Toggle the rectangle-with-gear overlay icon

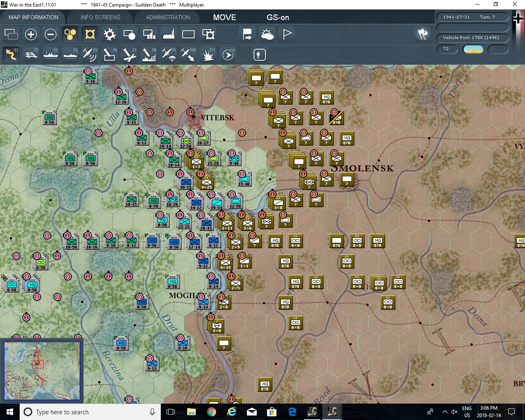point(208,34)
